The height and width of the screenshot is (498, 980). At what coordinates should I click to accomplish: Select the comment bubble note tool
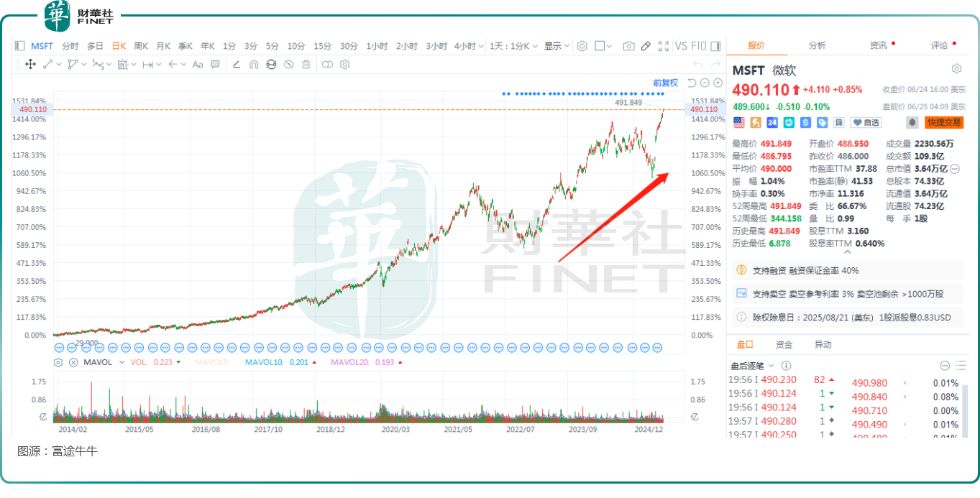pos(216,65)
